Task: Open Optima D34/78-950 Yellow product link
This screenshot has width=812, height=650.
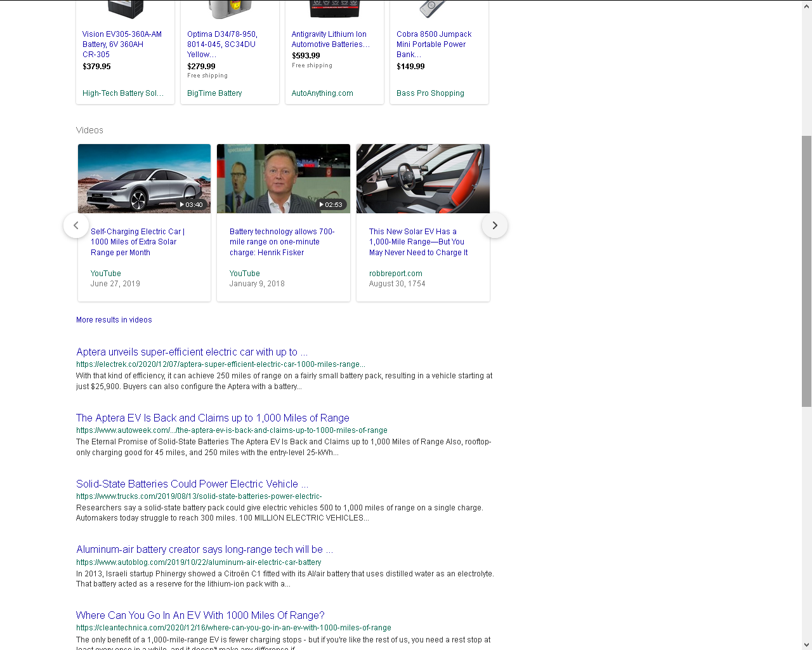Action: pos(222,44)
